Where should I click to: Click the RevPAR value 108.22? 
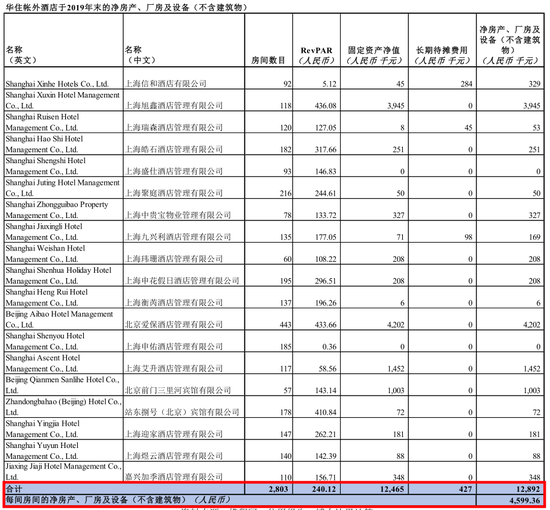click(326, 259)
